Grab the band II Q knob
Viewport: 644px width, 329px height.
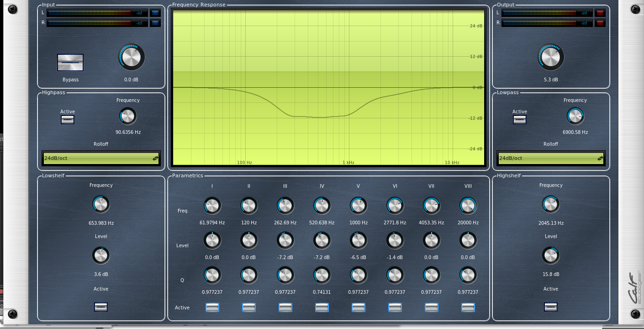coord(249,275)
